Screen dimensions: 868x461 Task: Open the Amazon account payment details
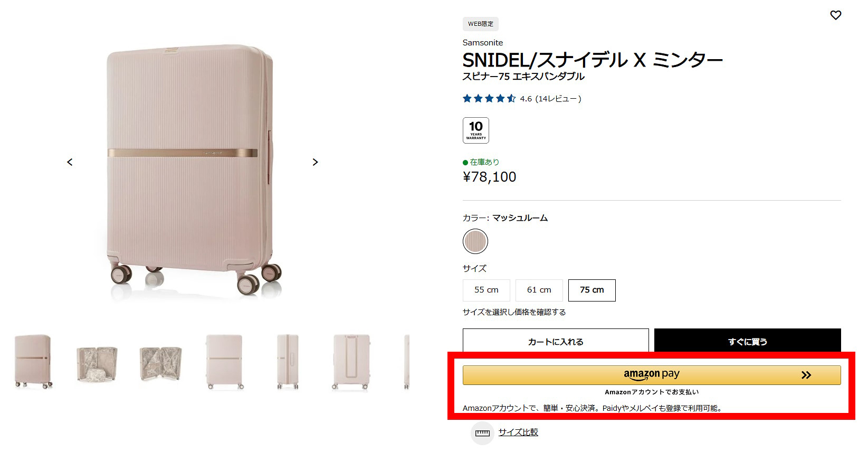tap(652, 392)
